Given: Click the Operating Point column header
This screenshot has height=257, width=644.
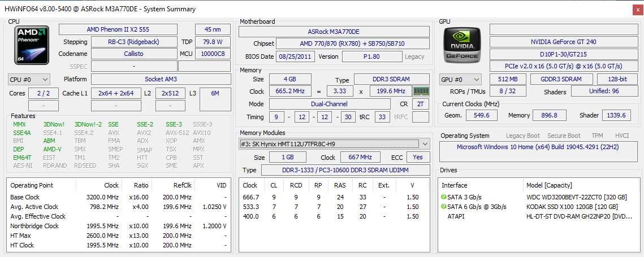Looking at the screenshot, I should [x=42, y=185].
